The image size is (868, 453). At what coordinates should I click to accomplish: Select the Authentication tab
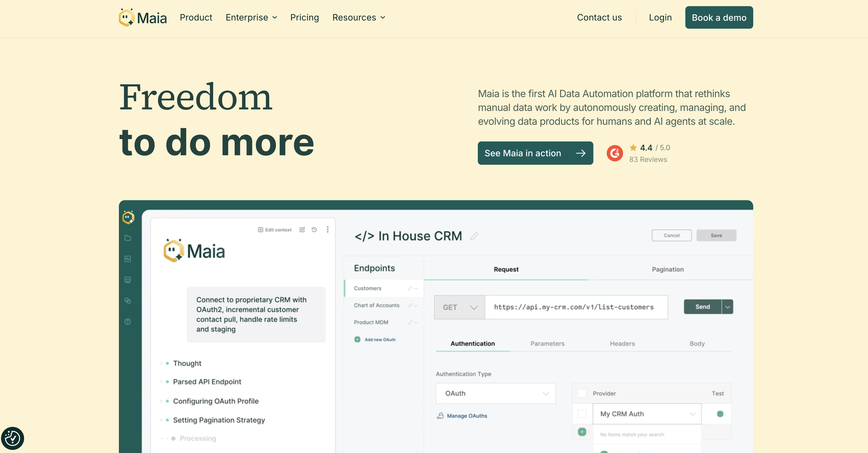point(473,343)
